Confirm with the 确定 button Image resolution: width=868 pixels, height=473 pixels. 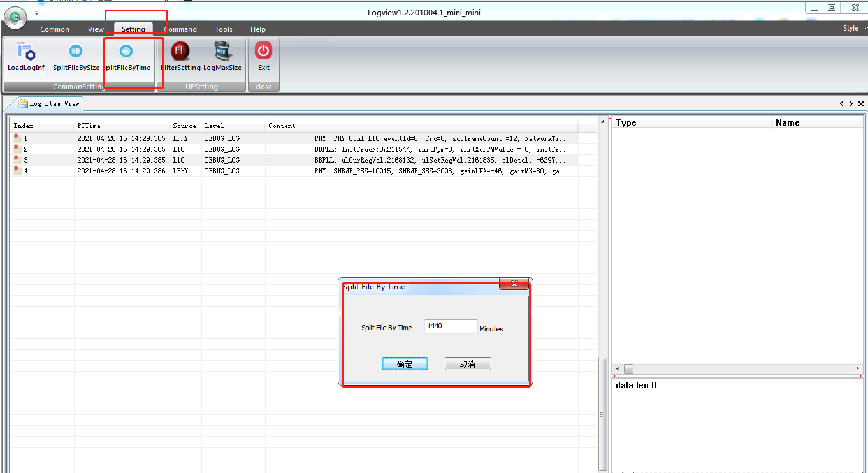pyautogui.click(x=405, y=364)
